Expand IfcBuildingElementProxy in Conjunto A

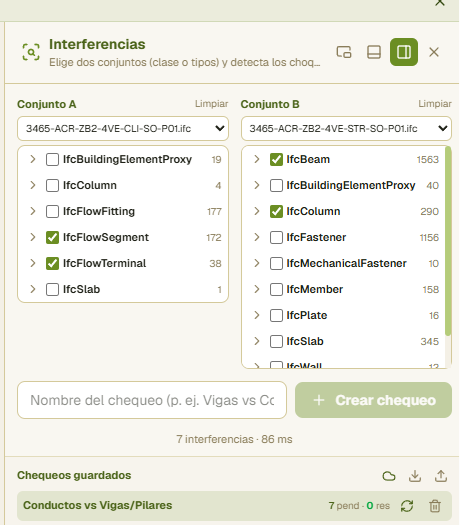(x=32, y=159)
